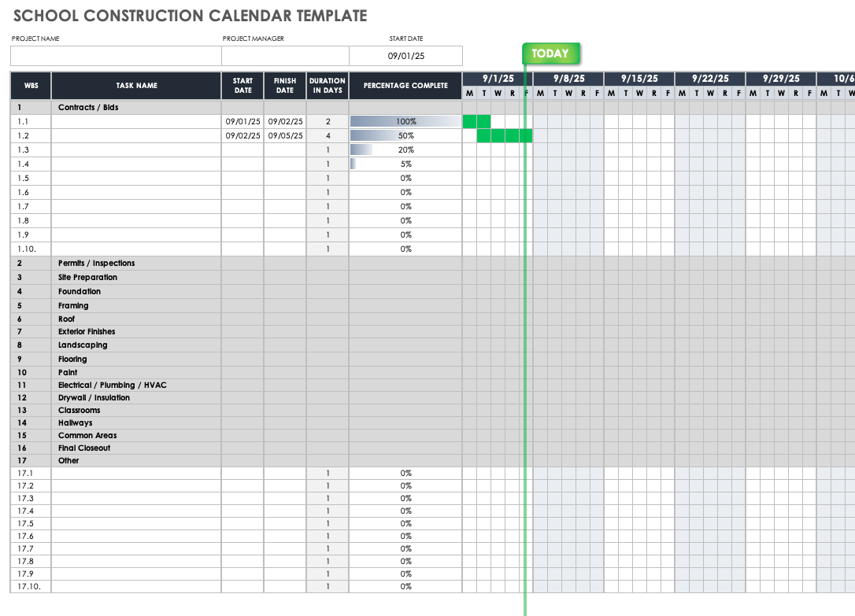The image size is (855, 616).
Task: Click the Project Manager input field
Action: 284,56
